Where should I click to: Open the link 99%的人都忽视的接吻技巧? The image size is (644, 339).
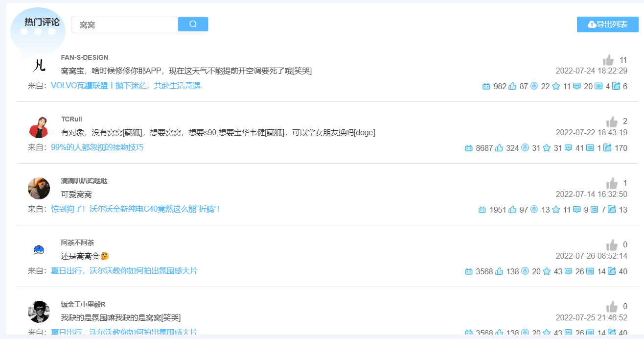click(x=97, y=147)
